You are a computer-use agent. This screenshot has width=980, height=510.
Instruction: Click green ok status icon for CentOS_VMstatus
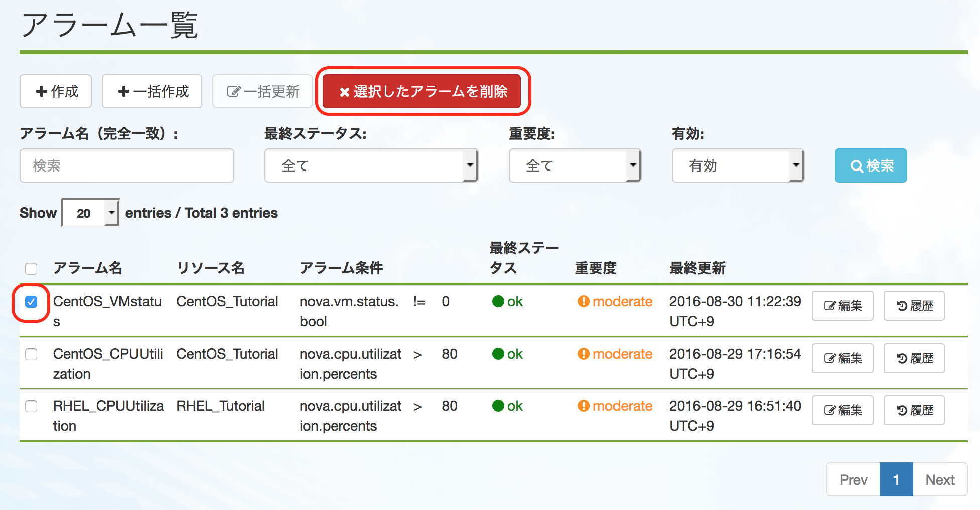(x=498, y=301)
